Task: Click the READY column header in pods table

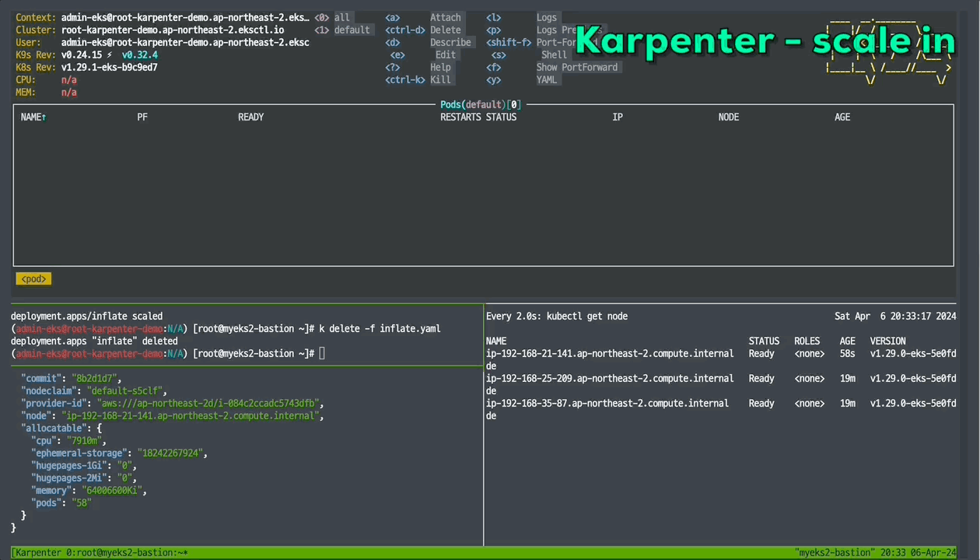Action: pyautogui.click(x=251, y=117)
